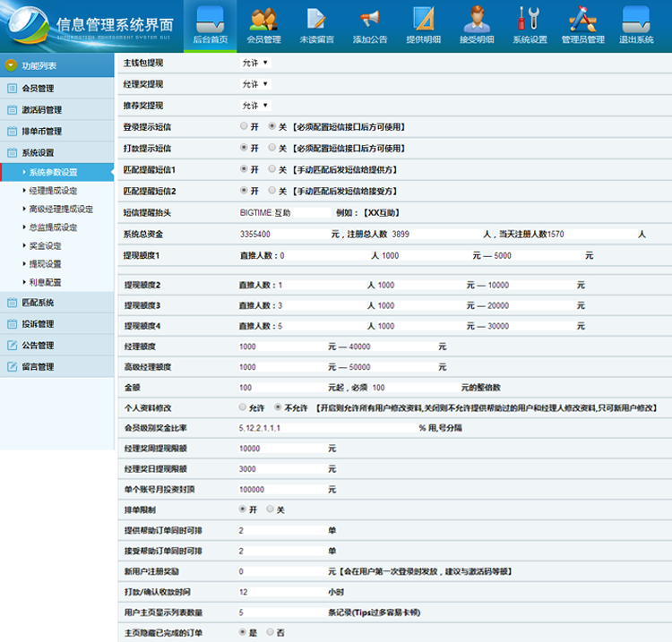Turn 排单限制 to 关
672x642 pixels.
tap(270, 509)
